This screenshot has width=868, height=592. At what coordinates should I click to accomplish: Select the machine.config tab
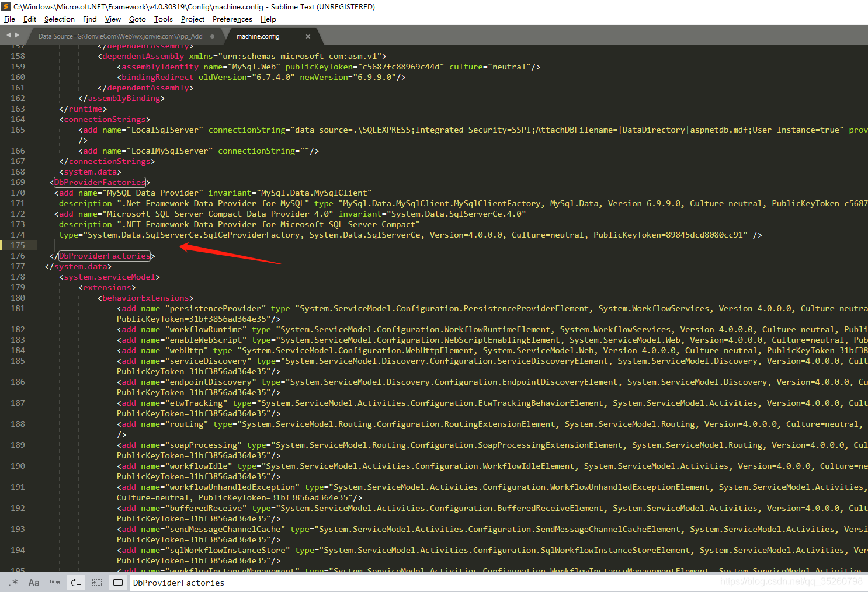pyautogui.click(x=258, y=36)
